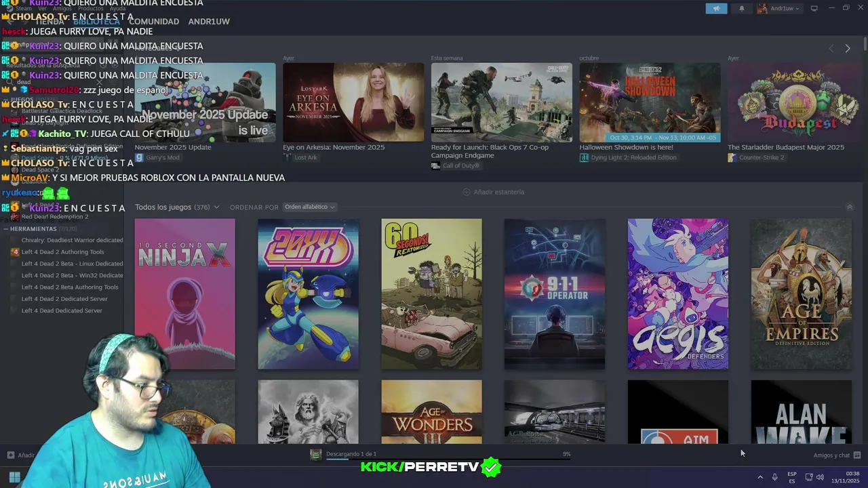The height and width of the screenshot is (488, 868).
Task: Click the microphone tray icon
Action: (x=774, y=477)
